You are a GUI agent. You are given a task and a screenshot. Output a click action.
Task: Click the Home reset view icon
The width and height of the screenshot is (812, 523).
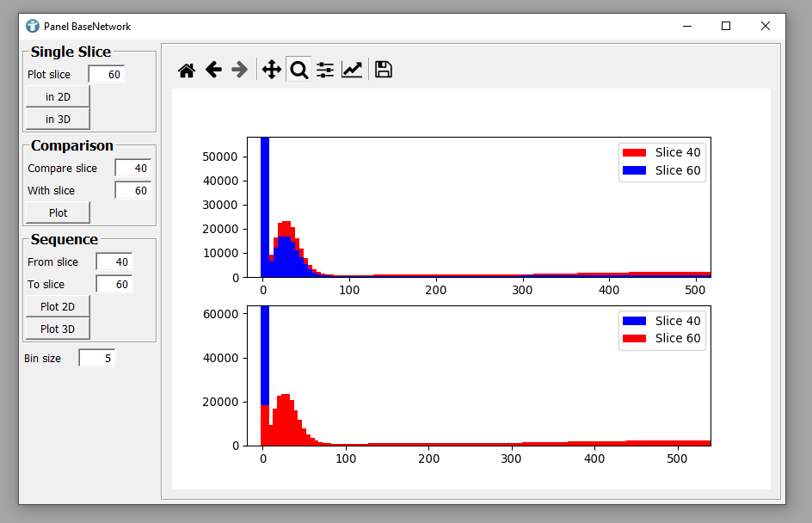(187, 71)
